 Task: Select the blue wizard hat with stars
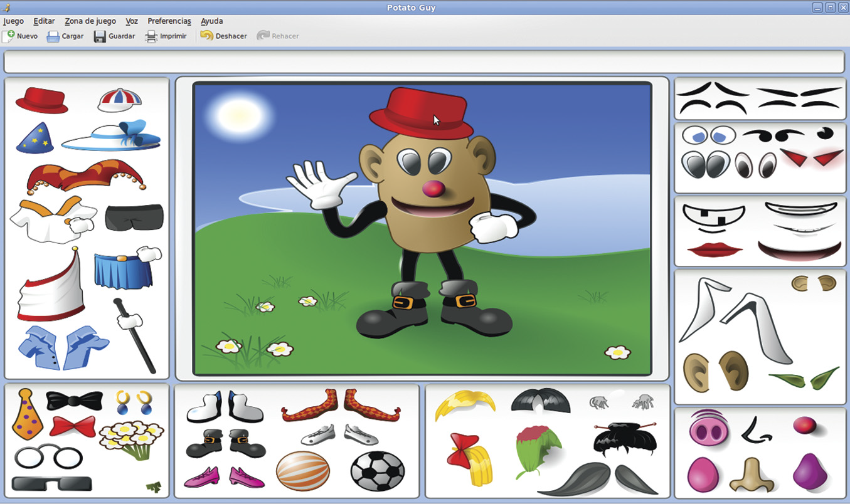(35, 139)
